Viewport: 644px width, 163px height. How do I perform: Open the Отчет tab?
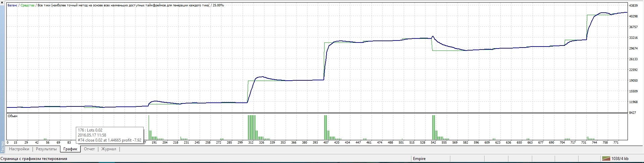(x=89, y=149)
